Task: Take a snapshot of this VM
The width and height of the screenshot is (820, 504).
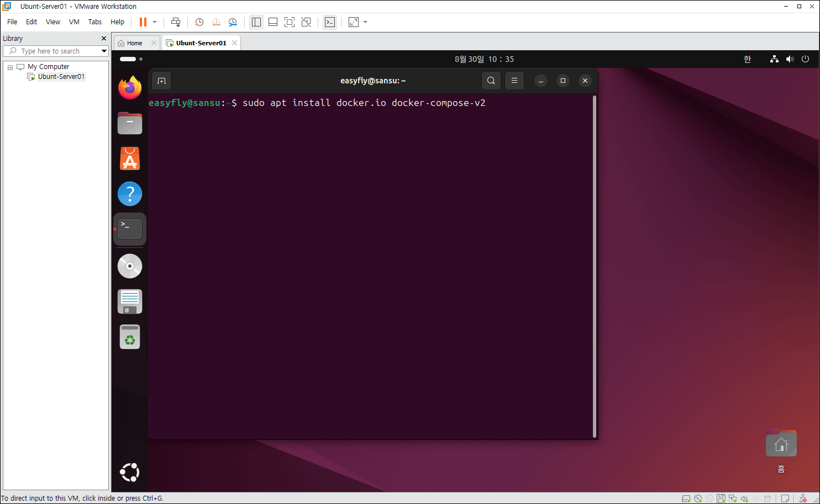Action: (199, 22)
